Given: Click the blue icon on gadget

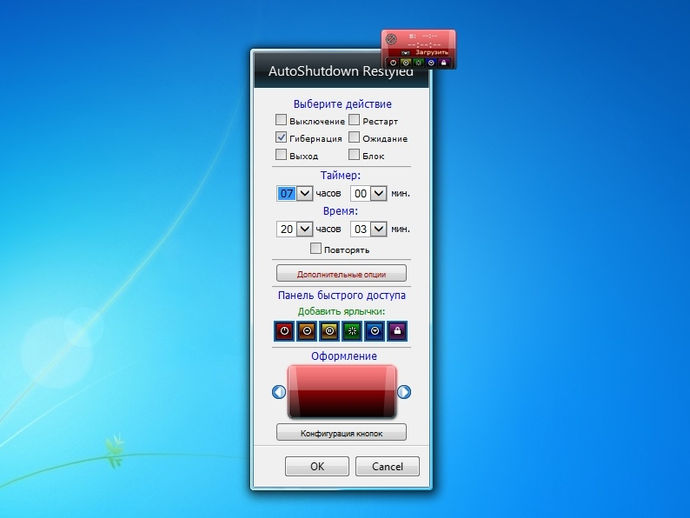Looking at the screenshot, I should 431,63.
